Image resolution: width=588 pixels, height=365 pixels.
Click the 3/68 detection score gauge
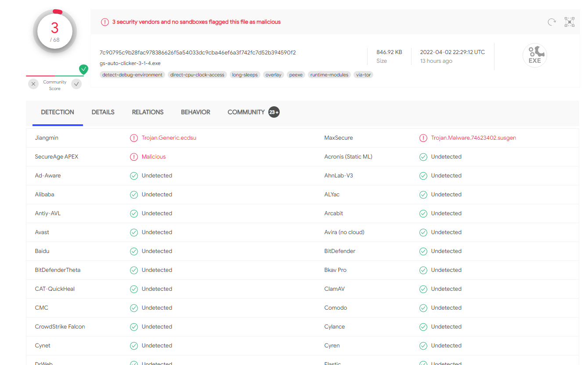[x=55, y=32]
